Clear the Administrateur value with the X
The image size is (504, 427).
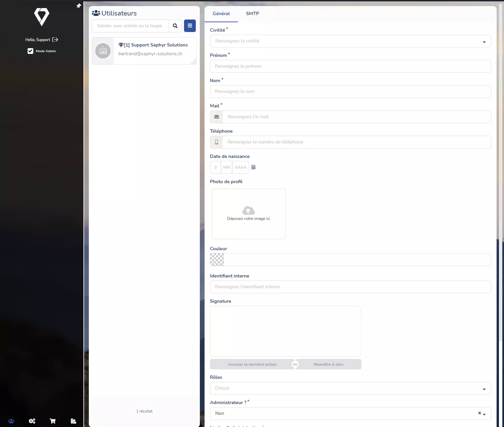click(479, 413)
